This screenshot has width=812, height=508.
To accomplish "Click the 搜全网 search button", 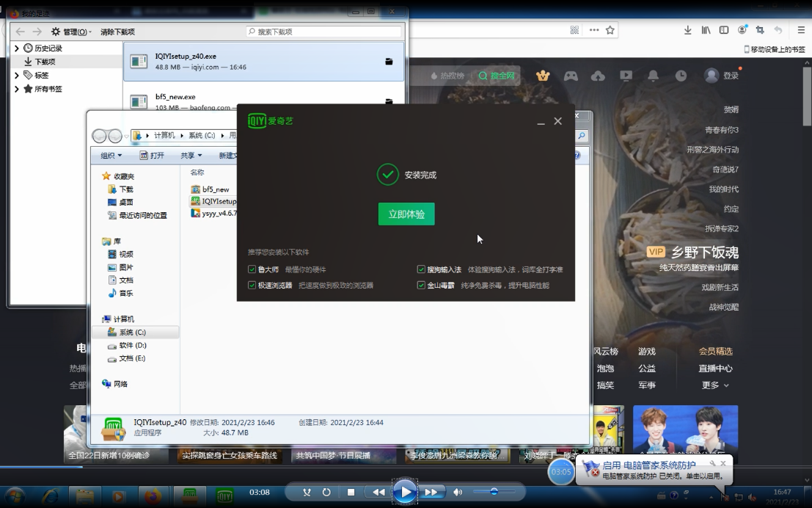I will tap(497, 76).
